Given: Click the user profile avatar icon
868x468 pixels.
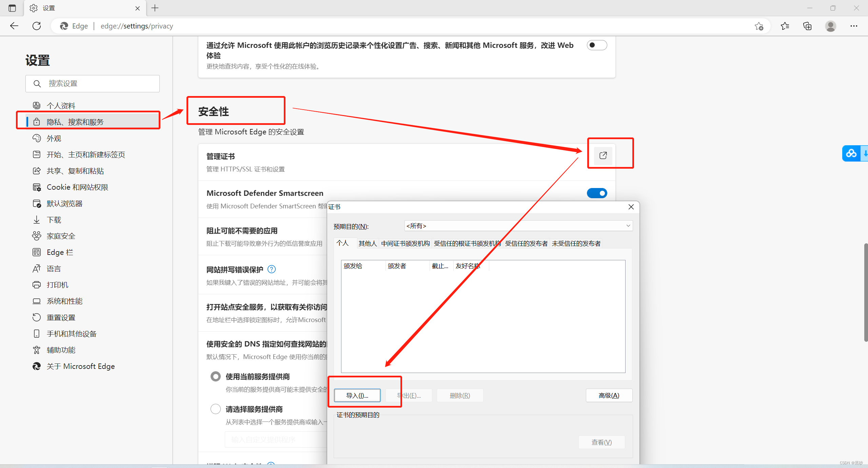Looking at the screenshot, I should (830, 26).
